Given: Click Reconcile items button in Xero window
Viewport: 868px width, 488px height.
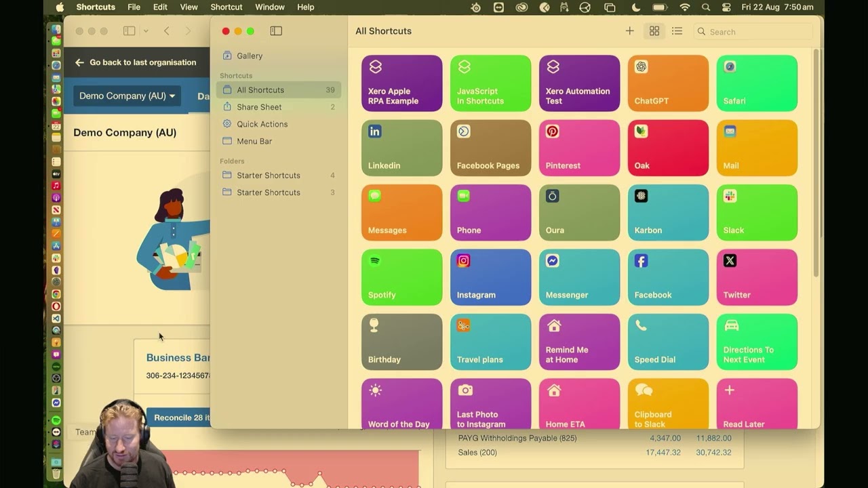Looking at the screenshot, I should click(x=178, y=418).
